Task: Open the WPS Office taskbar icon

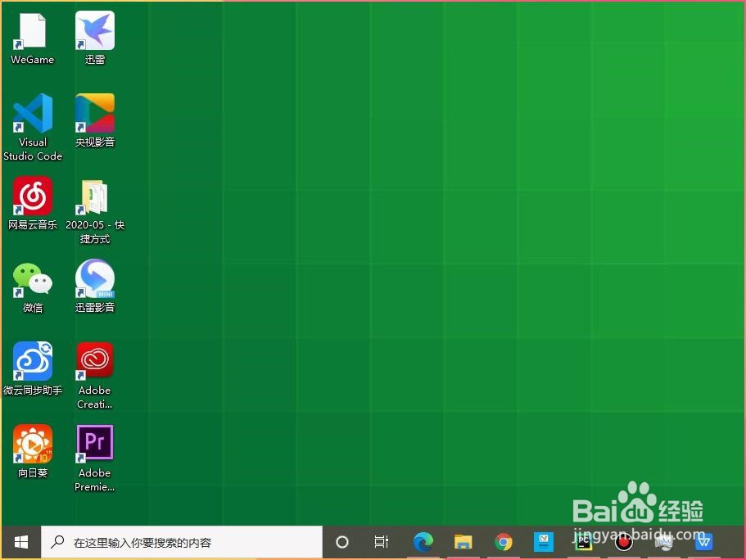Action: pyautogui.click(x=704, y=542)
